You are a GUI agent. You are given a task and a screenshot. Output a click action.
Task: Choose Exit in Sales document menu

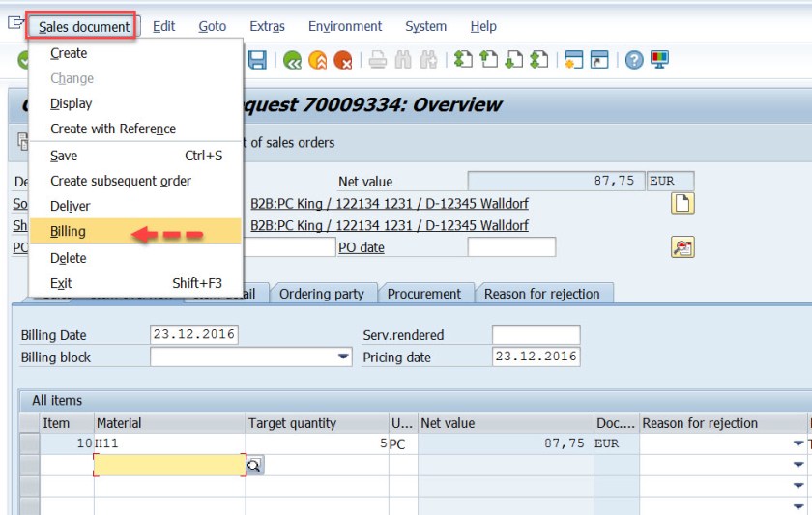point(136,283)
